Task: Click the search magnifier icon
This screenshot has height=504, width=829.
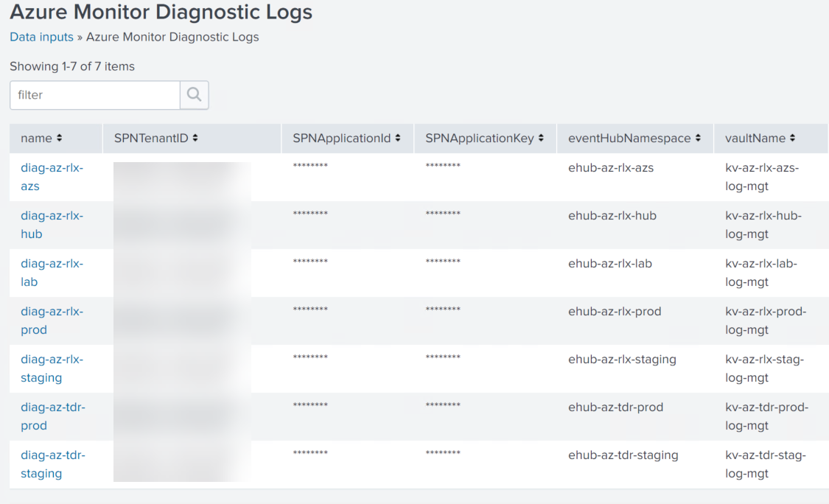Action: pos(193,94)
